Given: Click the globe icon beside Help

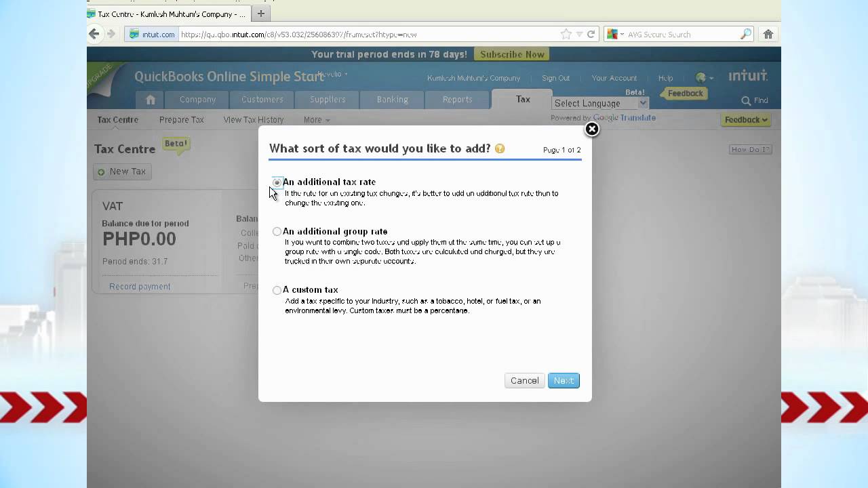Looking at the screenshot, I should point(701,78).
